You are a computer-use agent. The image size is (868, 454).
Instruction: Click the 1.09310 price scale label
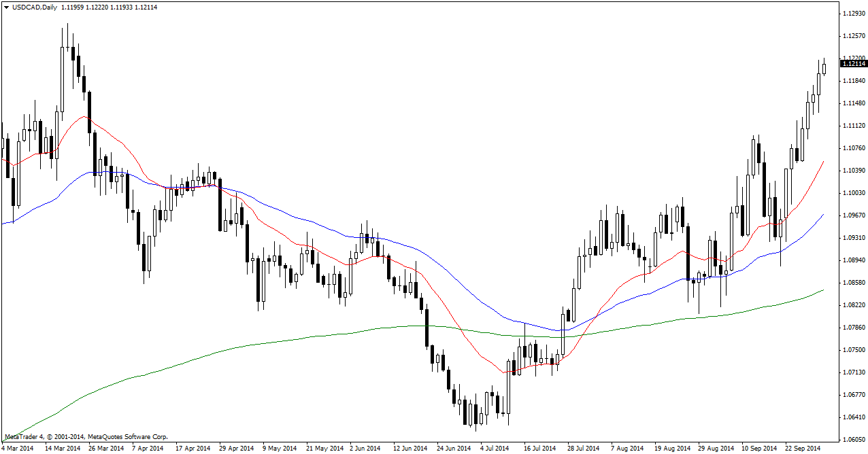tap(853, 238)
